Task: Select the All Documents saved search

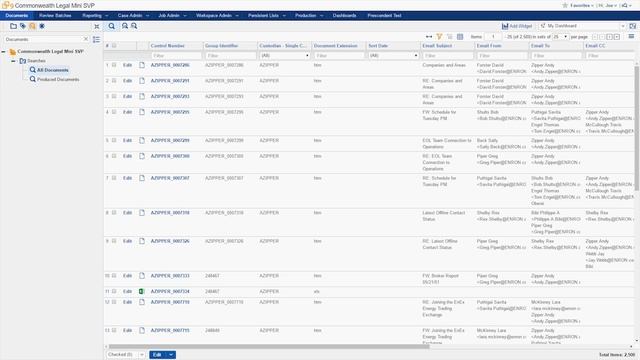Action: coord(53,70)
